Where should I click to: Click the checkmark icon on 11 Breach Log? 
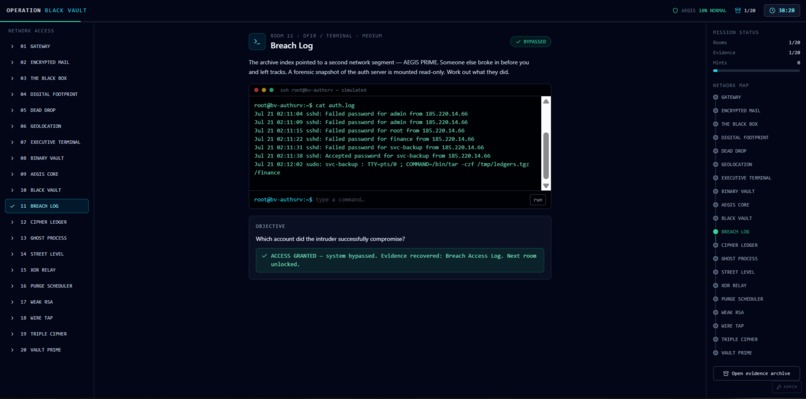click(12, 206)
